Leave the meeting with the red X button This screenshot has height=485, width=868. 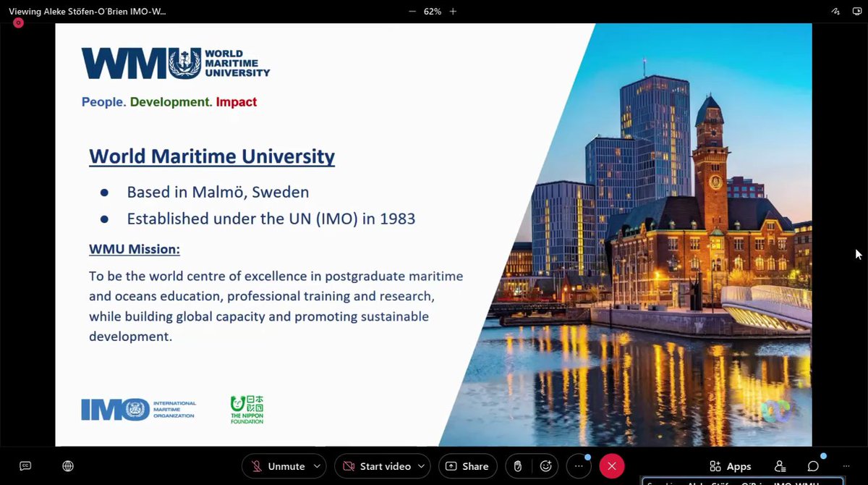point(612,466)
